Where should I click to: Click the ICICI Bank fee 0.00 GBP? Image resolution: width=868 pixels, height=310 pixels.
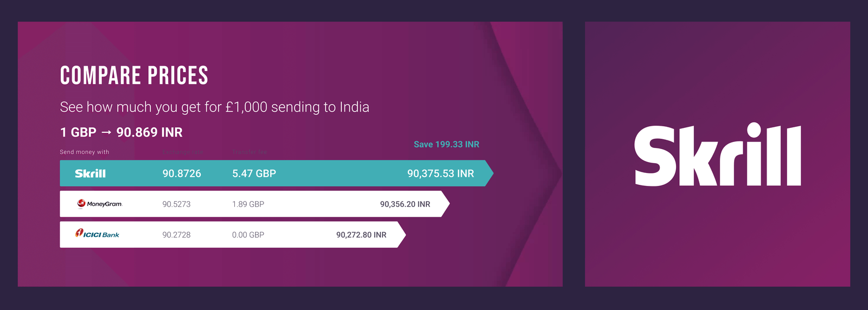248,235
